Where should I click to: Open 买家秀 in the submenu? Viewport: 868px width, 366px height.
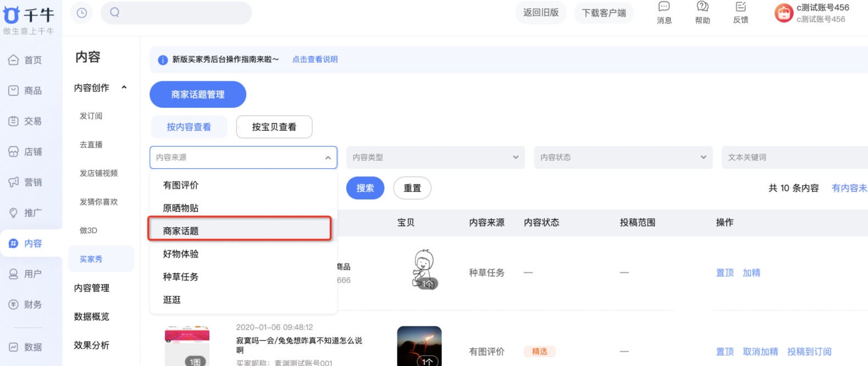coord(91,259)
